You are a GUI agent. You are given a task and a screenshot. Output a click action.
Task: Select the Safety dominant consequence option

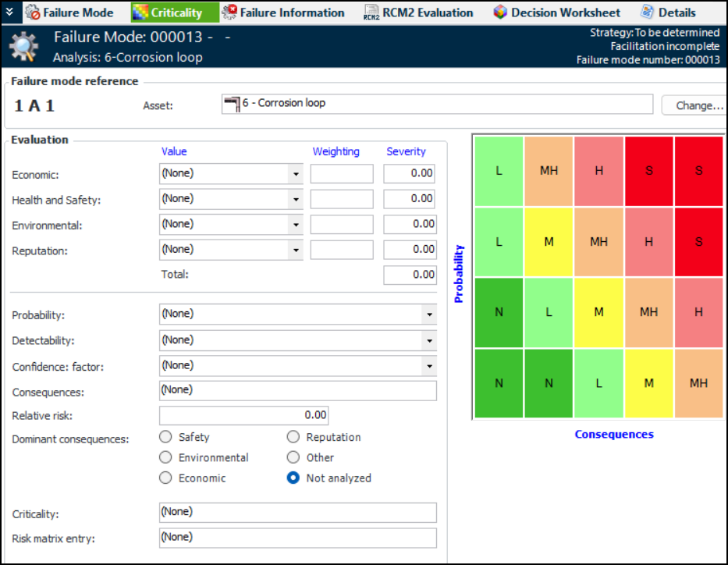click(x=165, y=437)
